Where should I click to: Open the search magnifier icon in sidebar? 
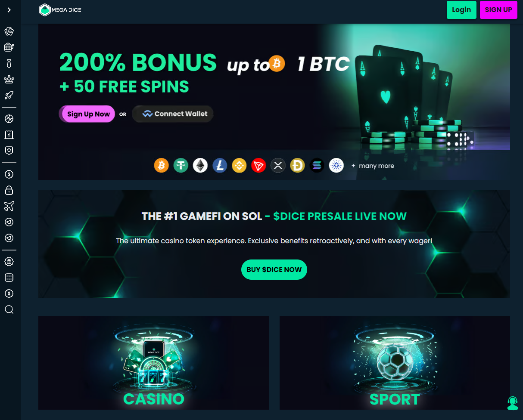(x=9, y=309)
